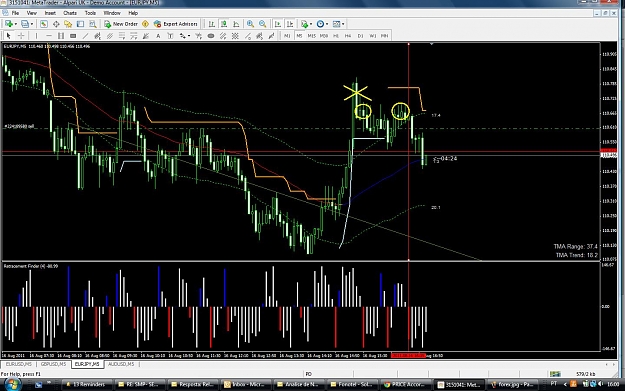Switch timeframe to M15
Screen dimensions: 625x391
[312, 36]
